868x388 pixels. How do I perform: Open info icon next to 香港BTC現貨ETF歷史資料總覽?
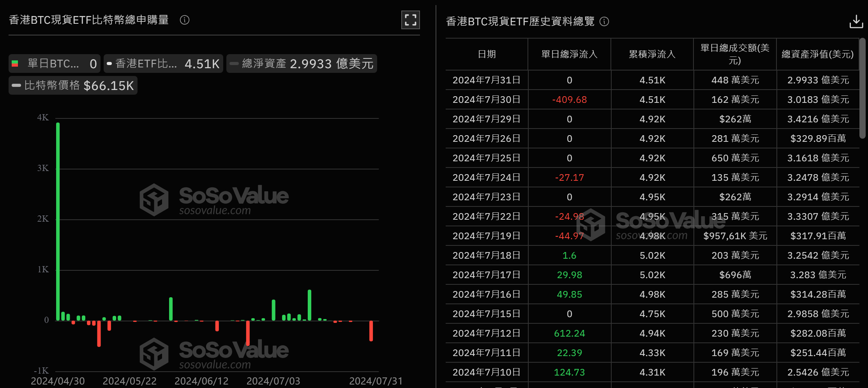[x=604, y=21]
